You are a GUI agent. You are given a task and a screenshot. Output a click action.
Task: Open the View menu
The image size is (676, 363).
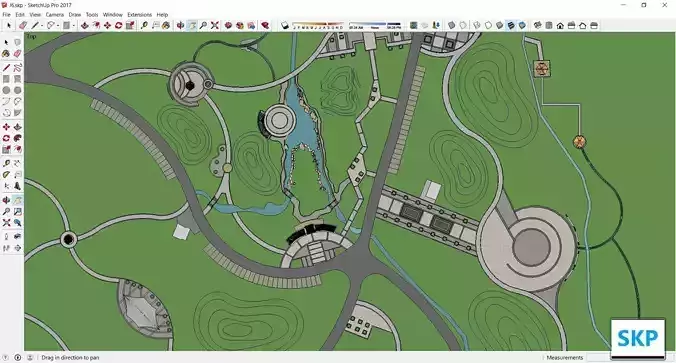click(35, 15)
